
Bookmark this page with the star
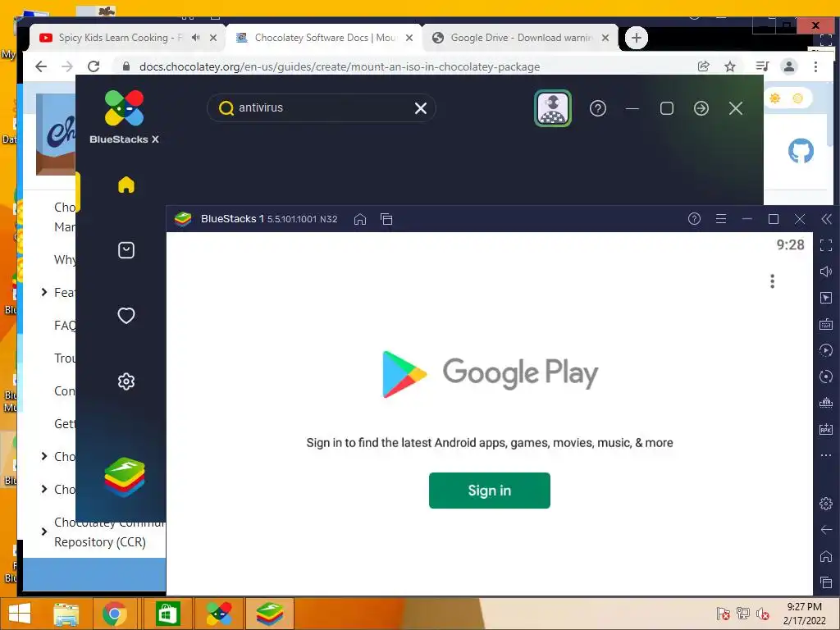coord(729,66)
